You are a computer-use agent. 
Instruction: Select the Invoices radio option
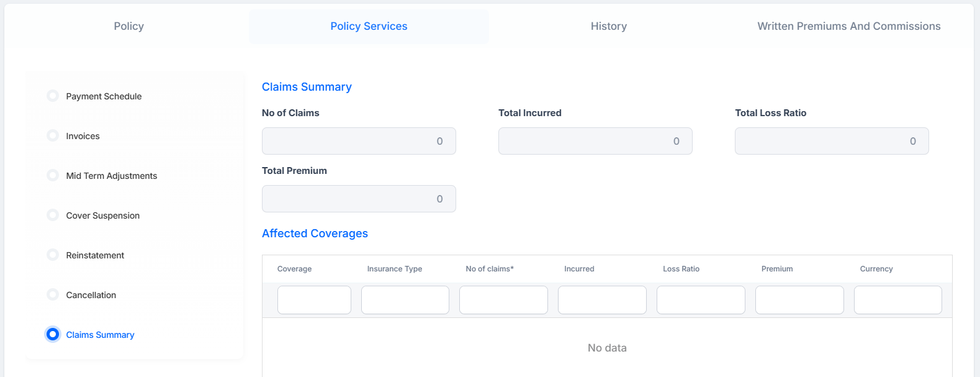tap(53, 135)
